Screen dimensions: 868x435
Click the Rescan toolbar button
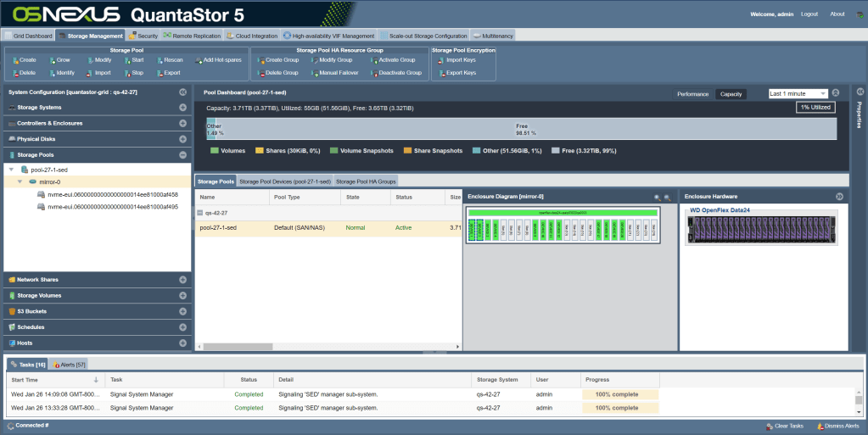[x=170, y=59]
